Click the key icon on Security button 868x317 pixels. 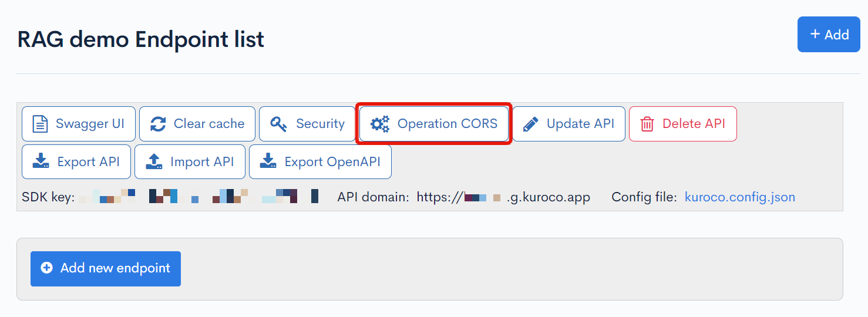(x=278, y=124)
